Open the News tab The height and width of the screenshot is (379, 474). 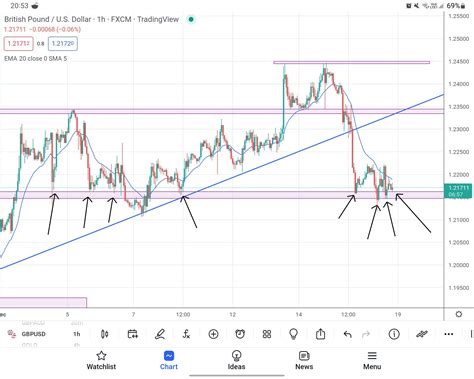pyautogui.click(x=304, y=361)
